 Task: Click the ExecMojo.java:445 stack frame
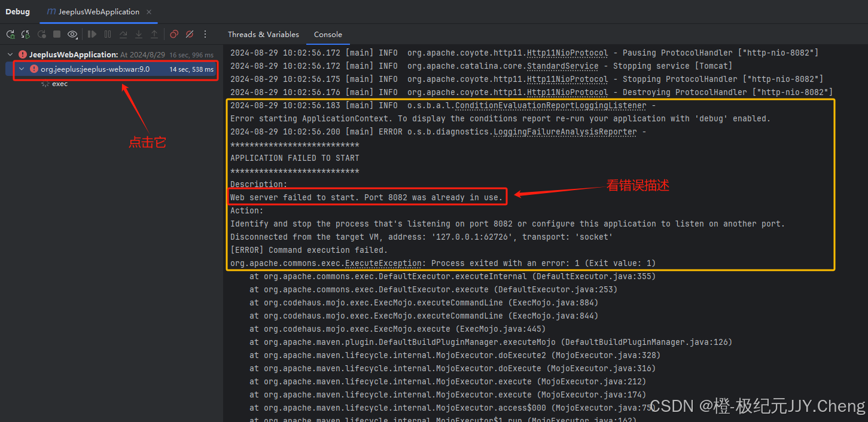click(x=397, y=329)
